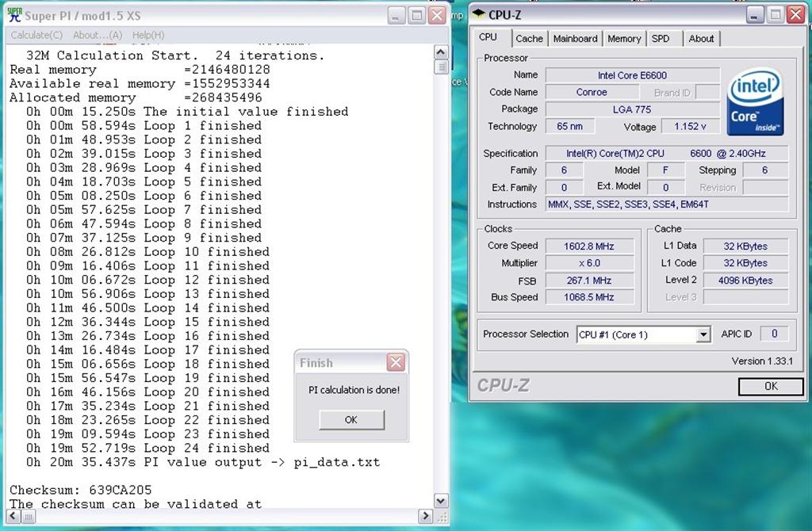Click the 'Checksum: 639CA205' line
812x531 pixels.
coord(81,490)
